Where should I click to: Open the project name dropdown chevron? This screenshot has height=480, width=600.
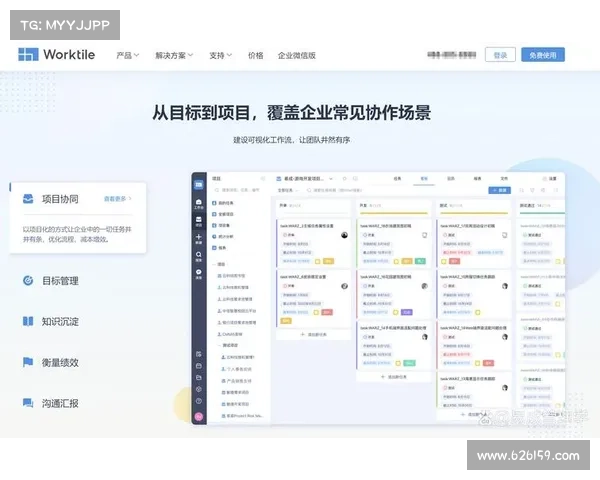pyautogui.click(x=331, y=179)
